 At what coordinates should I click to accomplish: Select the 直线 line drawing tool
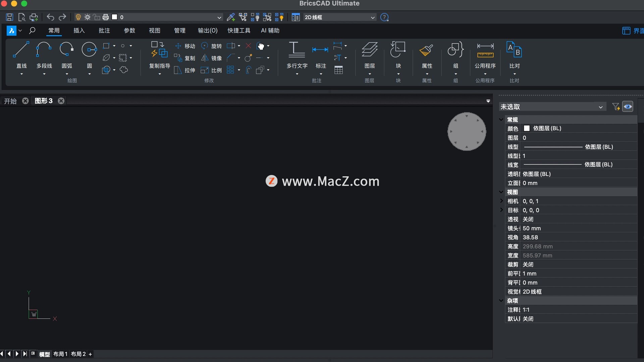coord(21,50)
